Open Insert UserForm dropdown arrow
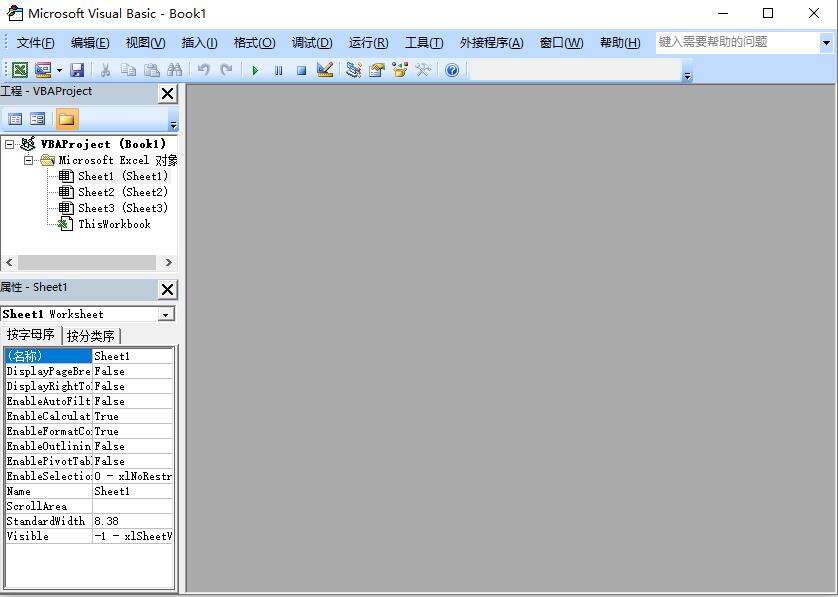Screen dimensions: 838x597 click(x=59, y=70)
